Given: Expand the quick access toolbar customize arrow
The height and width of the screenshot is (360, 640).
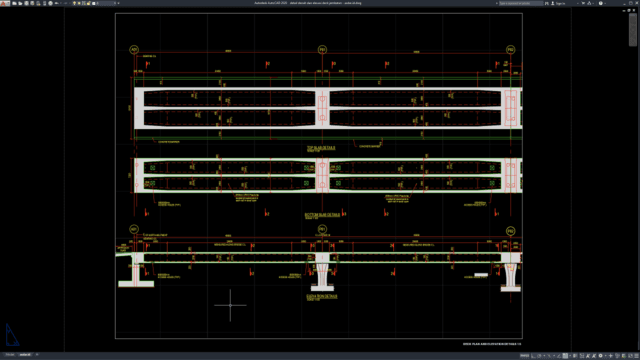Looking at the screenshot, I should (x=118, y=3).
